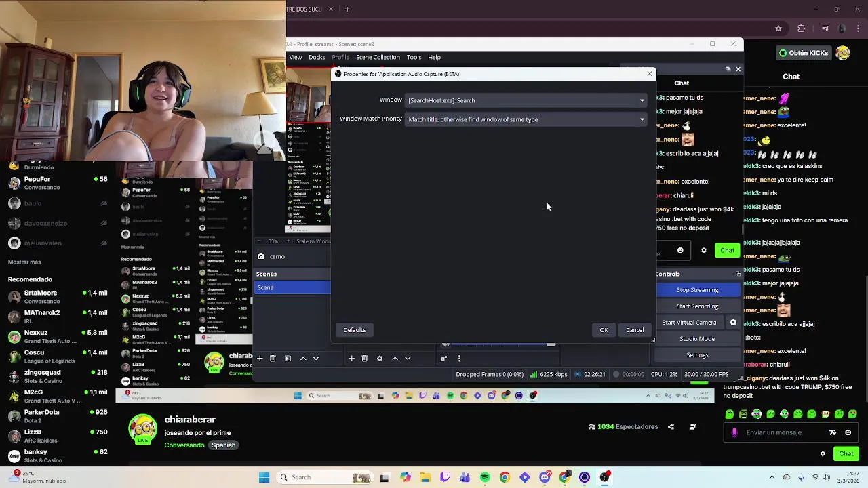Open the Scale to Window dropdown
This screenshot has width=868, height=488.
pyautogui.click(x=313, y=241)
